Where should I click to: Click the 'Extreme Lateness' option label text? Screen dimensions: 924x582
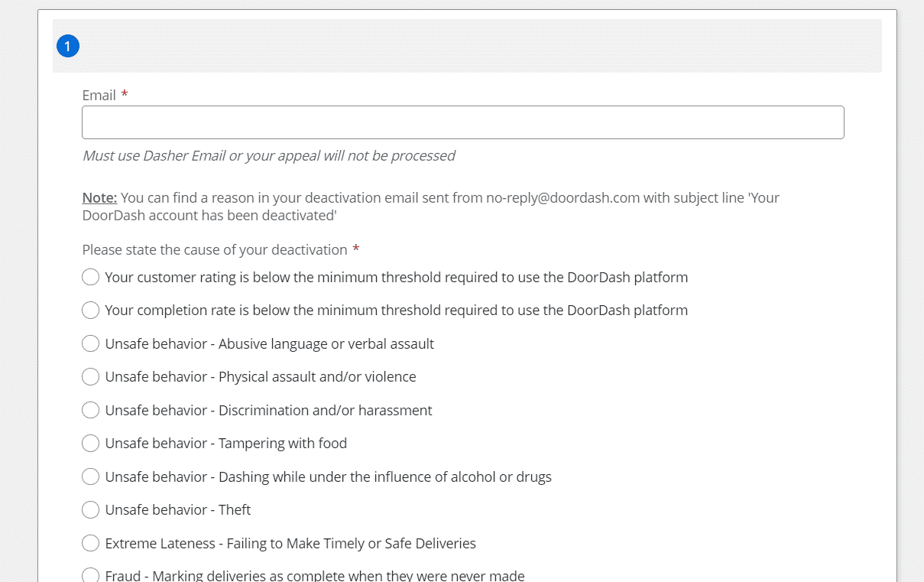[x=290, y=544]
